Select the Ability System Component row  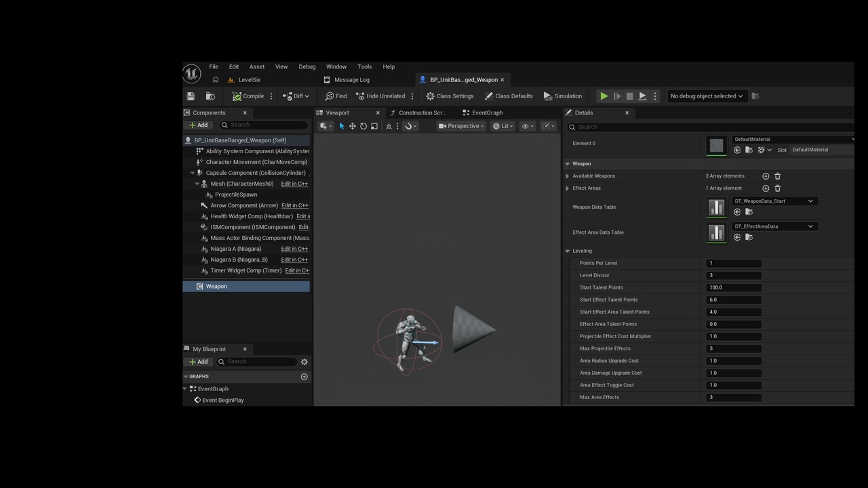coord(246,151)
